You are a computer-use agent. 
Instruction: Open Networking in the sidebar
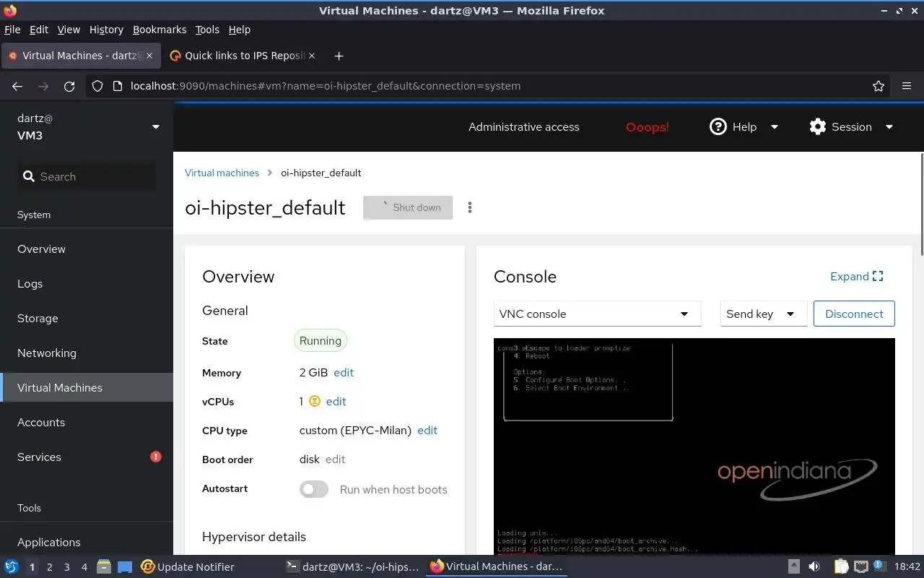point(87,353)
